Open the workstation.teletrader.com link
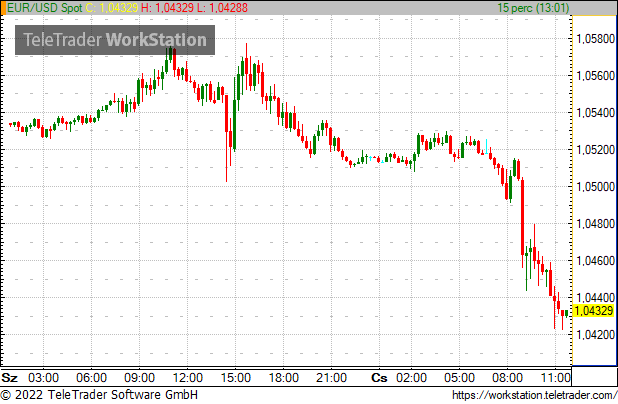Image resolution: width=618 pixels, height=404 pixels. click(534, 395)
